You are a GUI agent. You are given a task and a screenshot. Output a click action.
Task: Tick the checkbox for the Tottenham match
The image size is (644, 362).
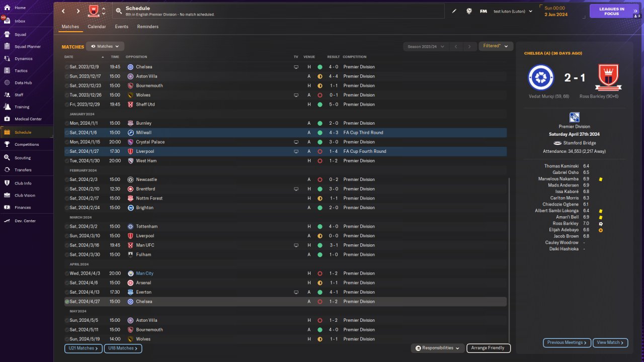[67, 227]
